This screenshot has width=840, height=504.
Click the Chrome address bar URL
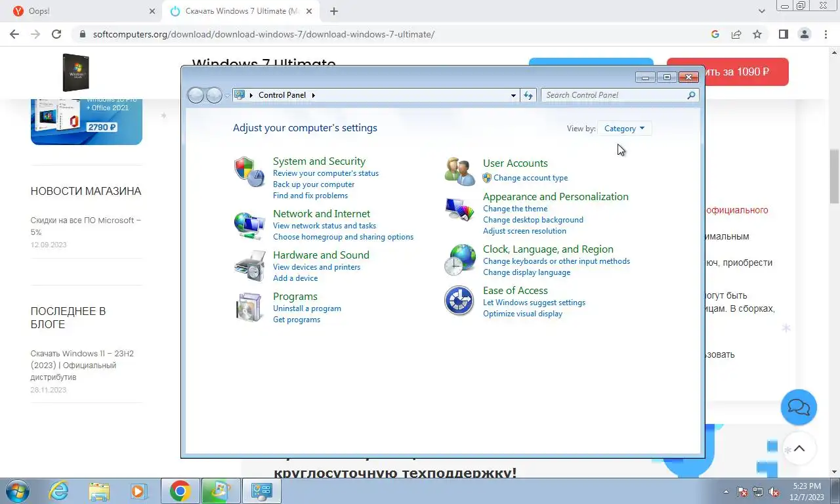click(264, 34)
